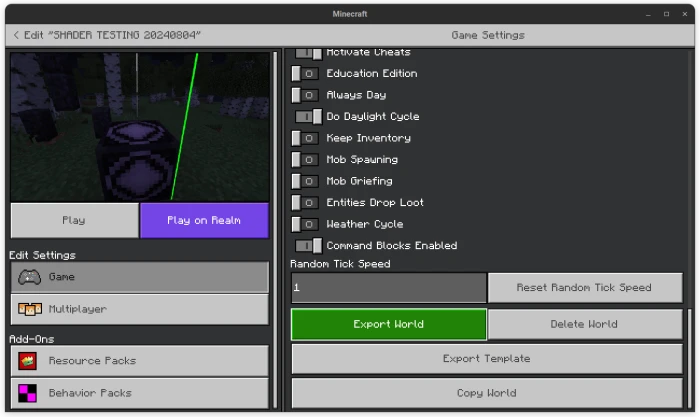Click the Game controller icon

[x=29, y=277]
